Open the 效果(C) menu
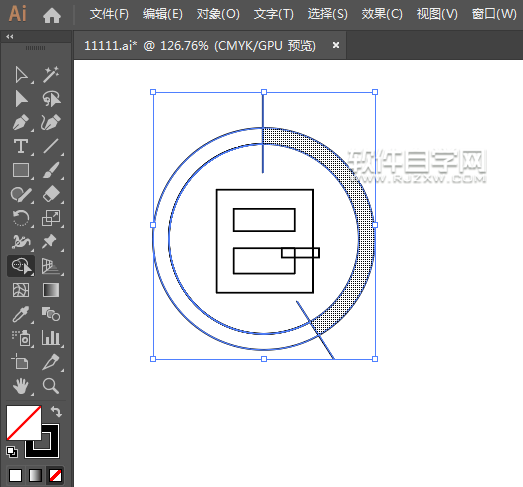Screen dimensions: 523x487 (x=382, y=14)
